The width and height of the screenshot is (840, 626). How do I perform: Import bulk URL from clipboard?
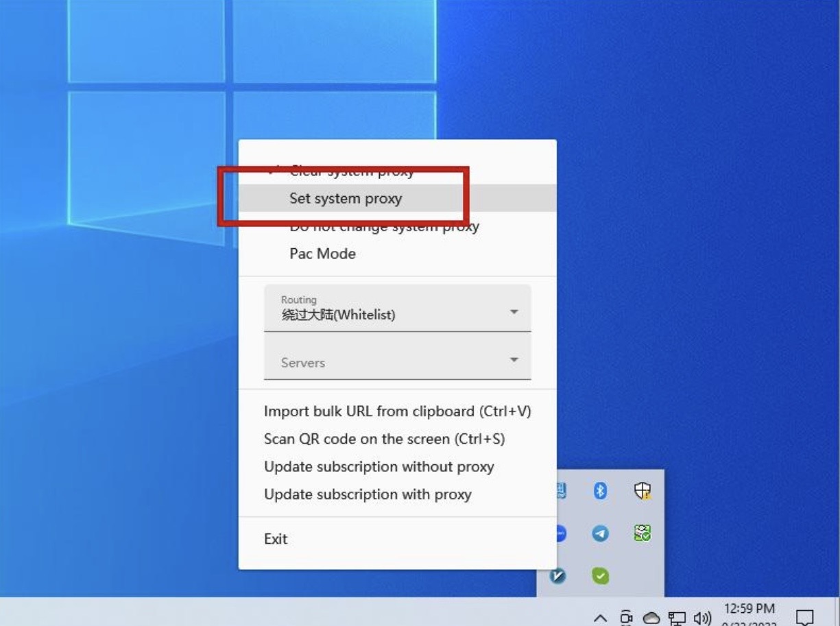pyautogui.click(x=397, y=411)
